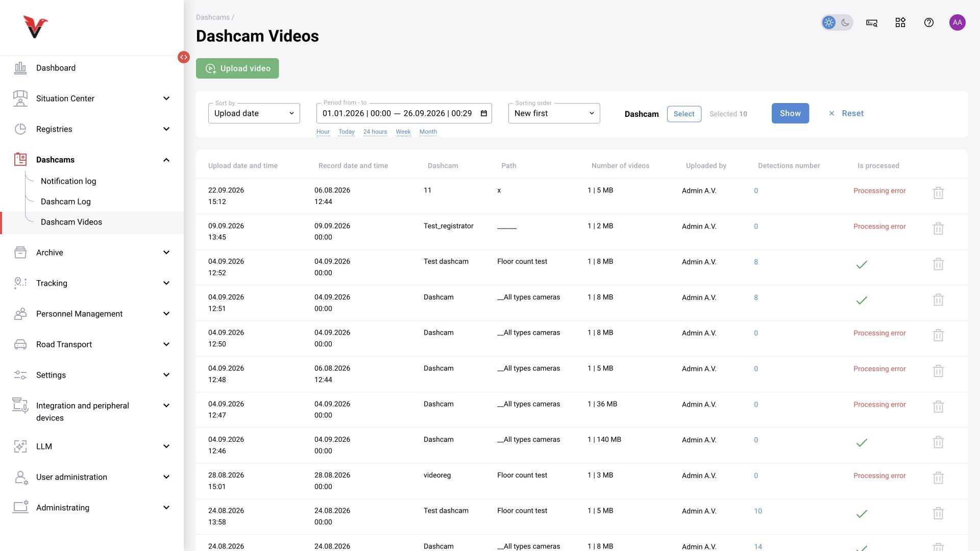Open the widgets grid icon in header
The image size is (980, 551).
900,22
